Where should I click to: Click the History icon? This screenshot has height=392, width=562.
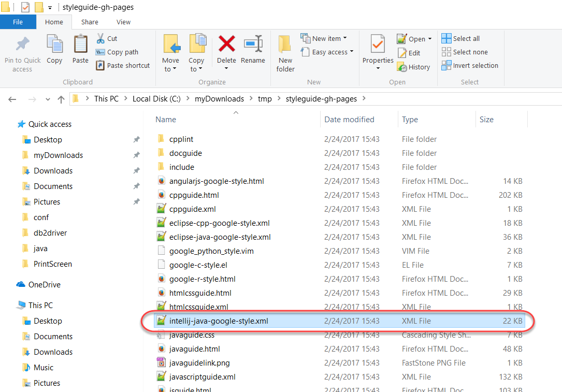coord(402,67)
